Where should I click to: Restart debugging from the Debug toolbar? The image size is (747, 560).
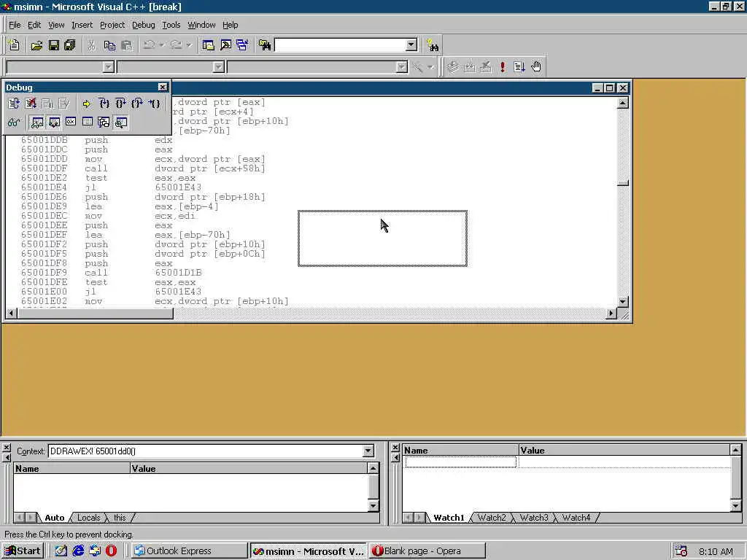click(x=14, y=104)
